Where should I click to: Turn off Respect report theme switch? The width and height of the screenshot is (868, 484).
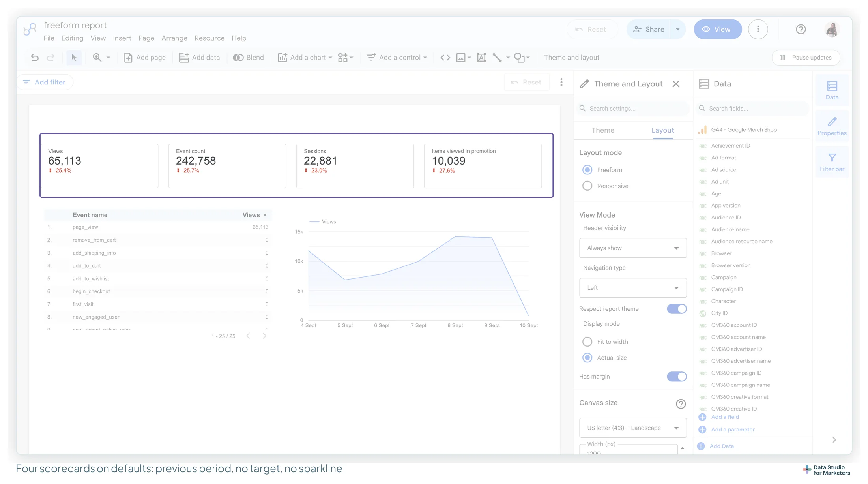click(677, 309)
